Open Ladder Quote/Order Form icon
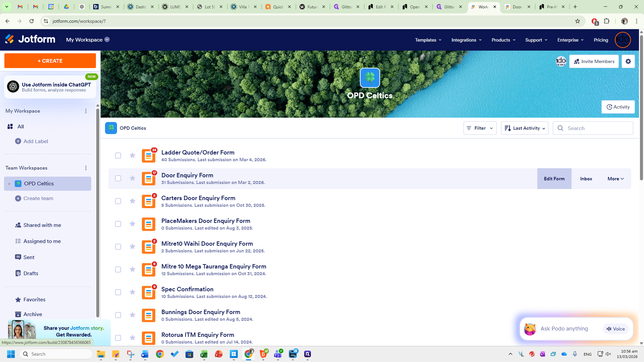Image resolution: width=644 pixels, height=362 pixels. pos(148,156)
